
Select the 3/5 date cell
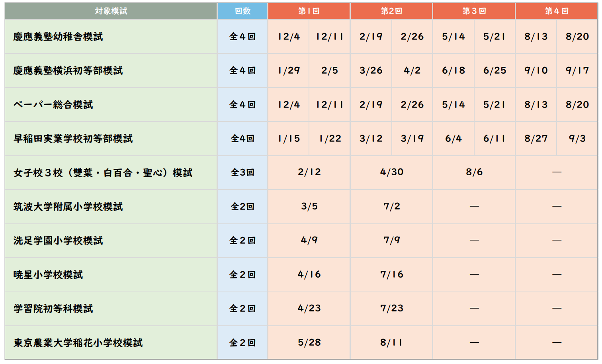309,206
